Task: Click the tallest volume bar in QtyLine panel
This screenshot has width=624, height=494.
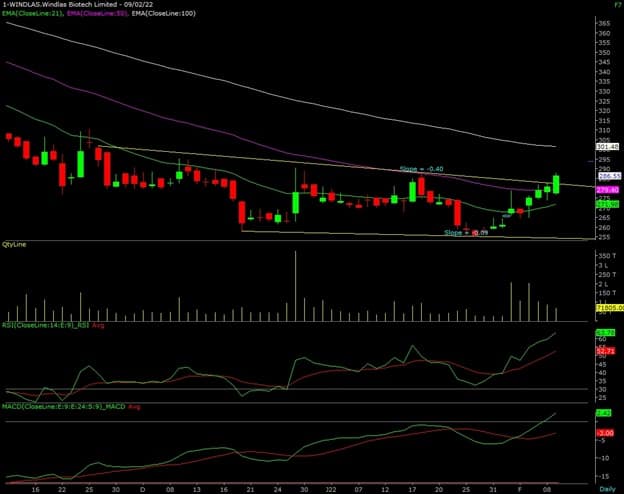Action: [296, 285]
